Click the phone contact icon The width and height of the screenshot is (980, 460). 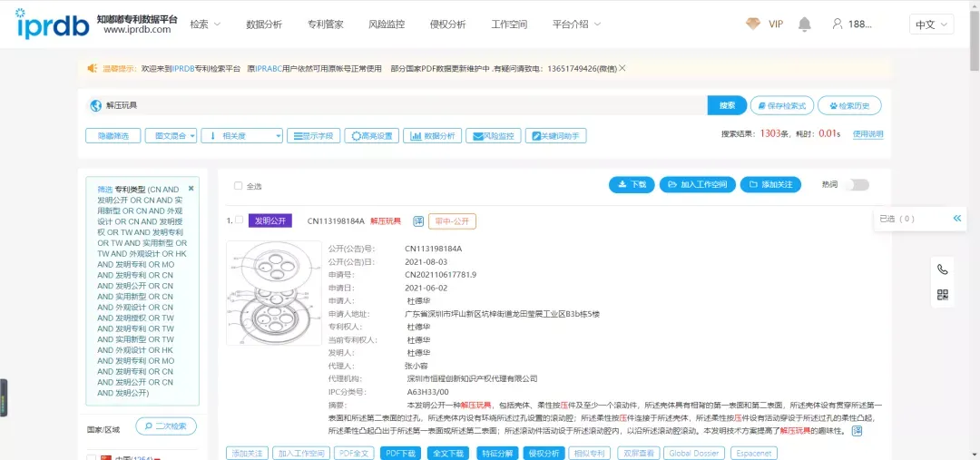point(943,269)
